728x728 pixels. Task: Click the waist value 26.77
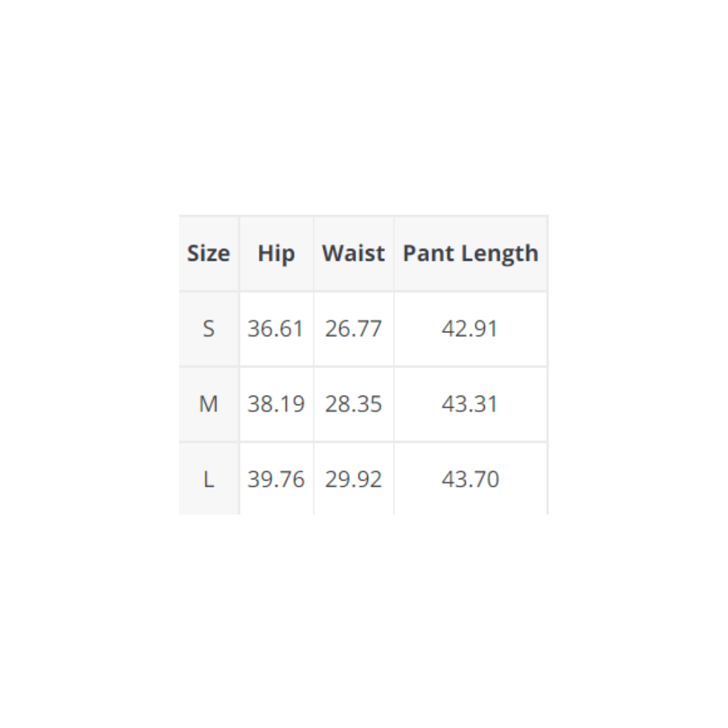point(353,329)
